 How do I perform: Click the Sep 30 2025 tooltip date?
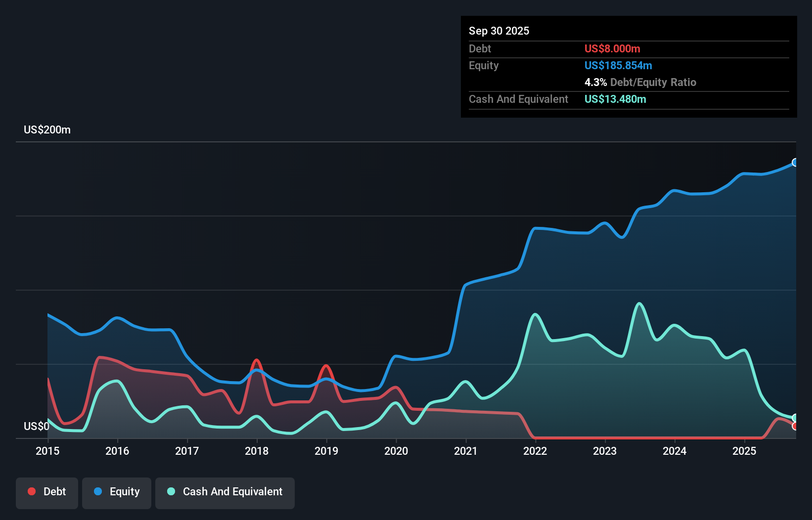499,31
